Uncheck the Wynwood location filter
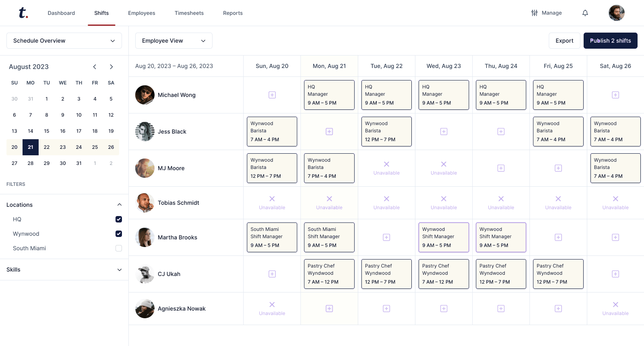 point(119,234)
